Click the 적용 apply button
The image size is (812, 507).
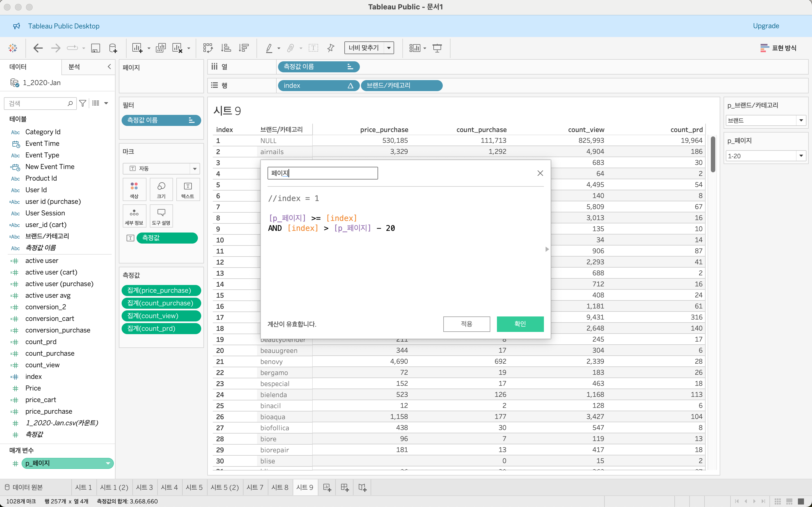[x=467, y=324]
